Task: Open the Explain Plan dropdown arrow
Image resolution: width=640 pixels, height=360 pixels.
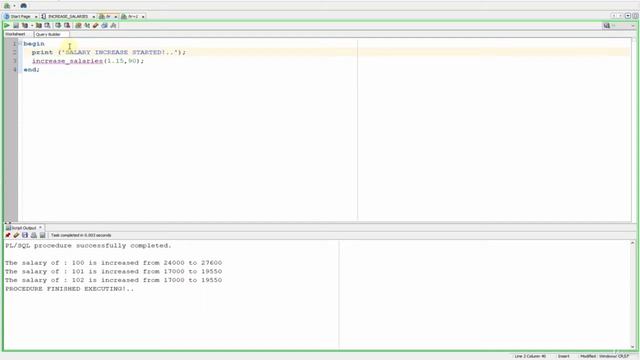Action: click(32, 25)
